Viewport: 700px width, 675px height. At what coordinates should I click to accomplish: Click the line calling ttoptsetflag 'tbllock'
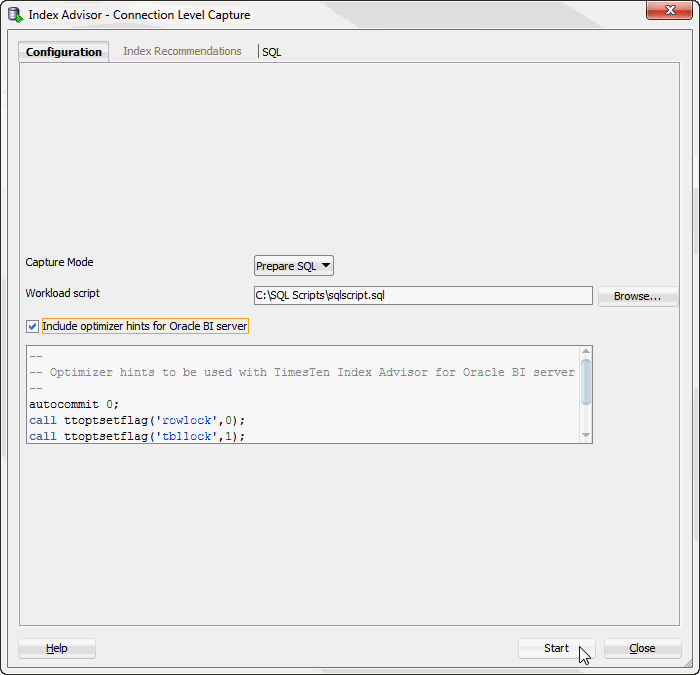coord(137,436)
